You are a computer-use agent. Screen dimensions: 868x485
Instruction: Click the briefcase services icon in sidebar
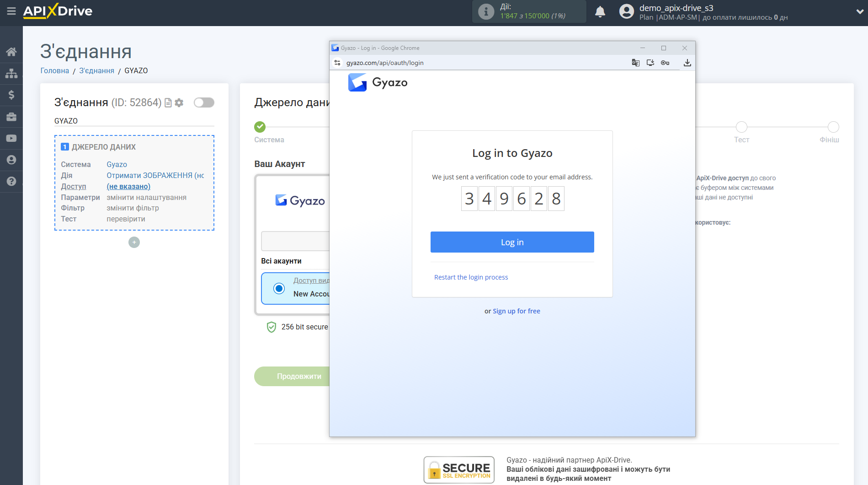pos(11,116)
